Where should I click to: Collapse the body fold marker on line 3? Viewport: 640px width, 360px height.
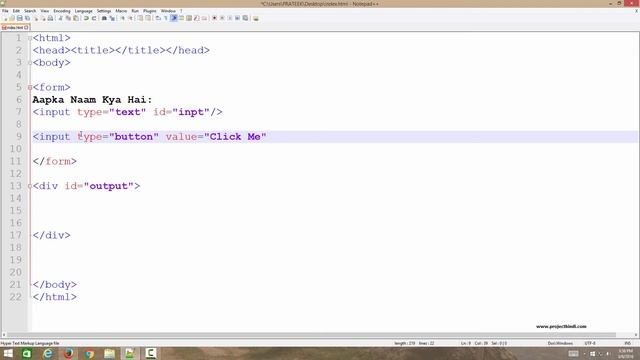point(30,63)
